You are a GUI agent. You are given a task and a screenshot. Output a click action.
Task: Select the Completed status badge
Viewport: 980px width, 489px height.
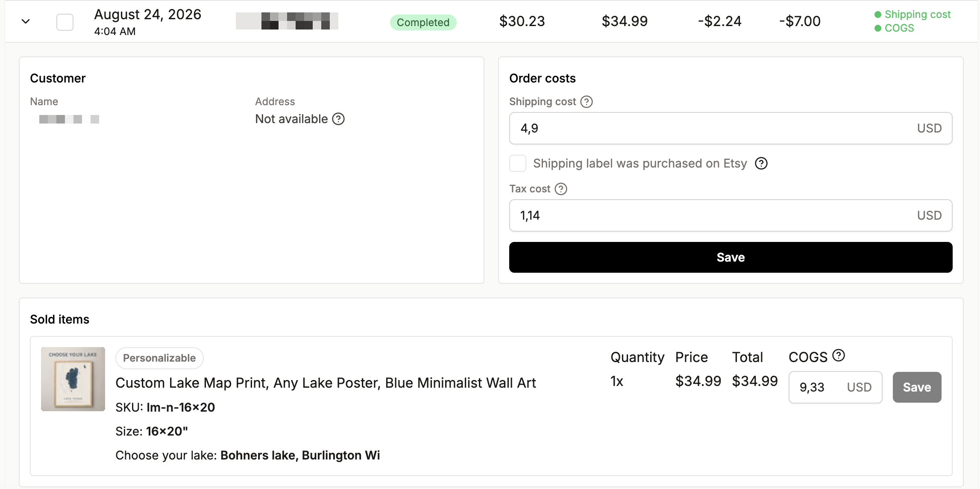[x=423, y=22]
